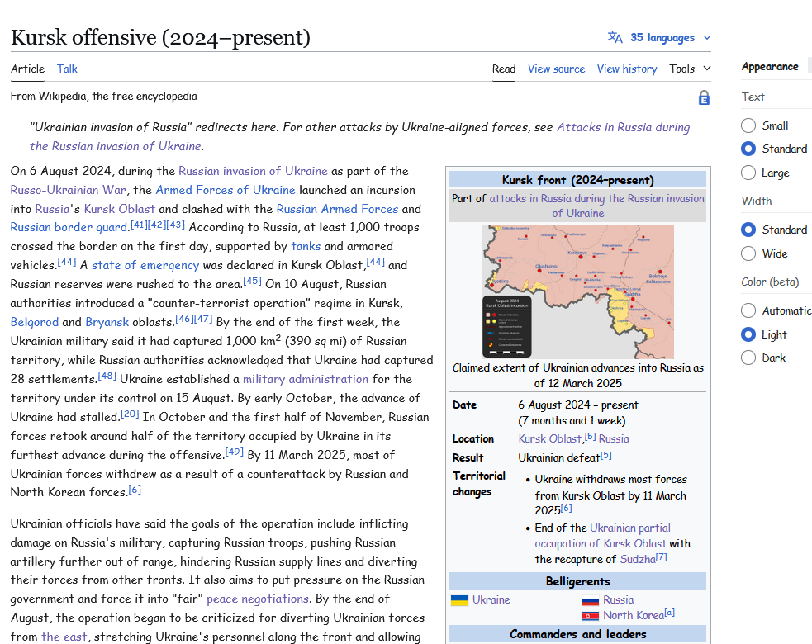
Task: Click the language translation icon
Action: [615, 37]
